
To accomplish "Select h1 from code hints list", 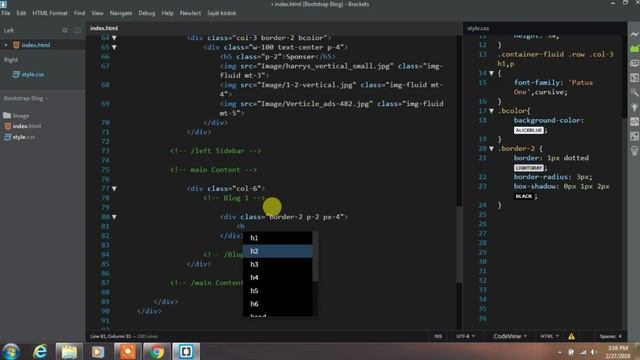I will pos(278,238).
